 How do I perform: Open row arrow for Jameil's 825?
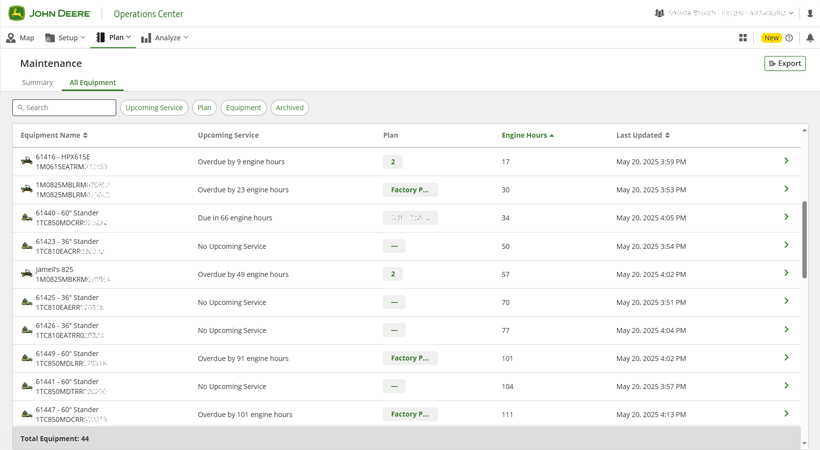tap(786, 273)
